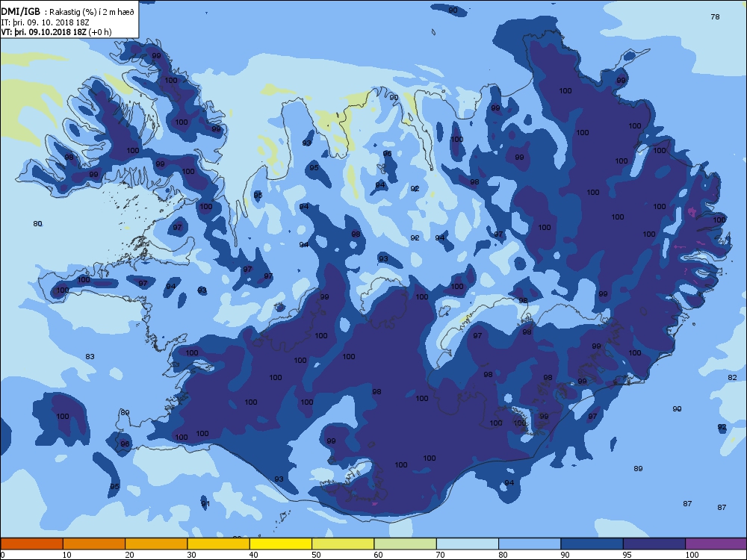Viewport: 747px width, 560px height.
Task: Click the 10–20 orange legend swatch
Action: point(94,544)
